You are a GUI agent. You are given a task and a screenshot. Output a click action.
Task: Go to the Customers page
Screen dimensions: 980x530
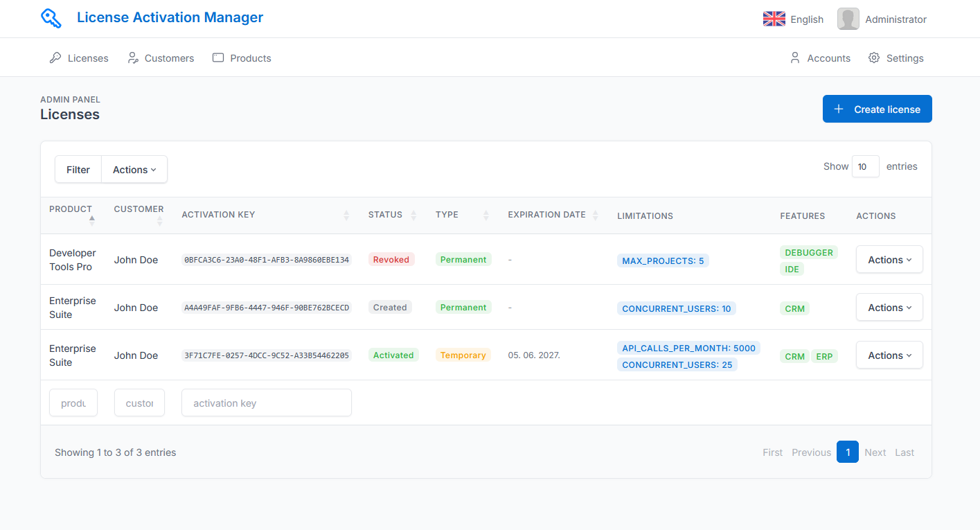[161, 58]
